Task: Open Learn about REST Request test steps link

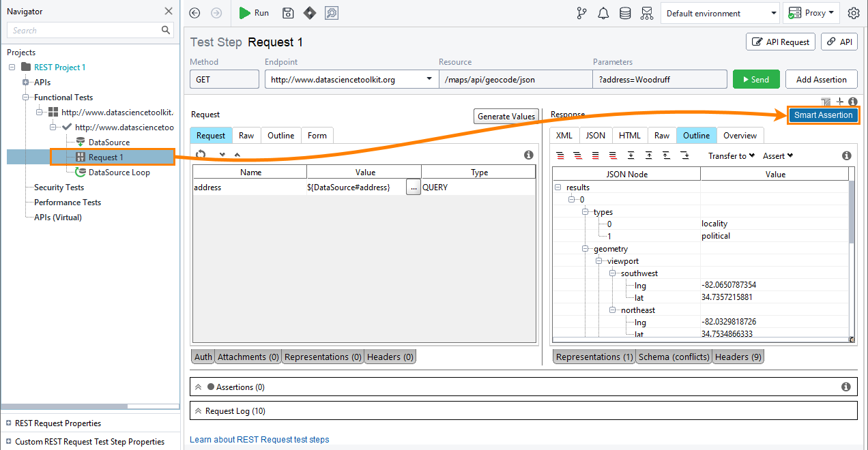Action: click(259, 439)
